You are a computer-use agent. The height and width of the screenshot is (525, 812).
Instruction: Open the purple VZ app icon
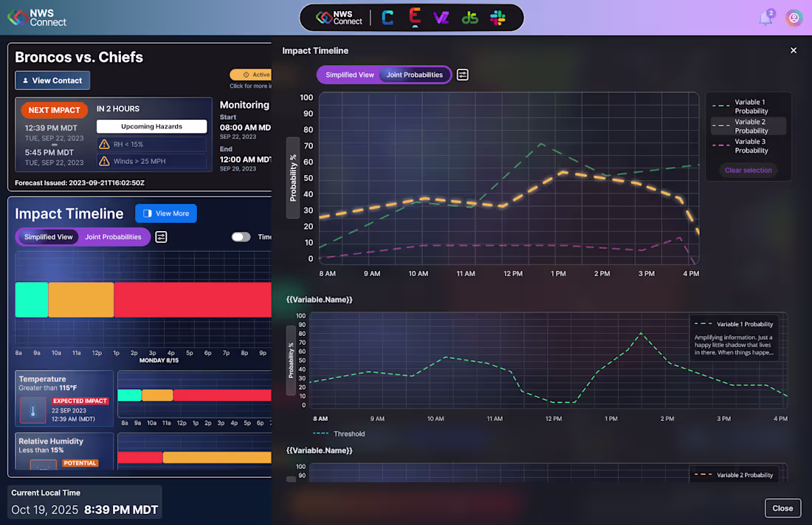[441, 18]
